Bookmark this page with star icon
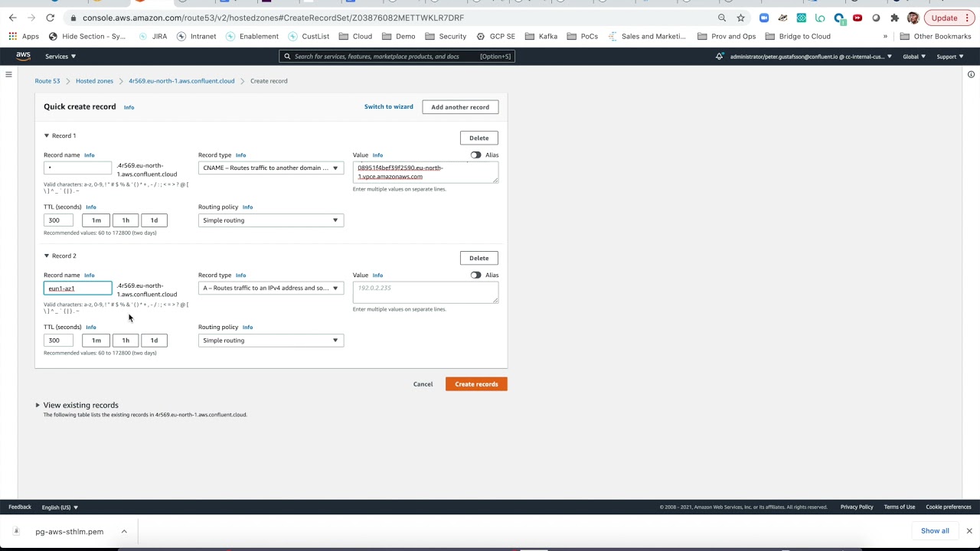The width and height of the screenshot is (980, 551). (x=740, y=18)
